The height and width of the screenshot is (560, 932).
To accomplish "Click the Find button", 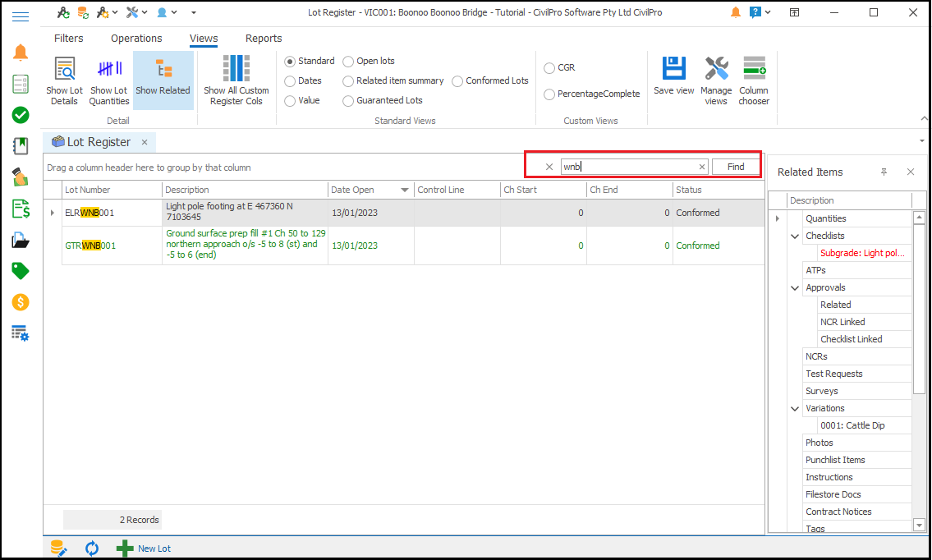I will pyautogui.click(x=736, y=167).
